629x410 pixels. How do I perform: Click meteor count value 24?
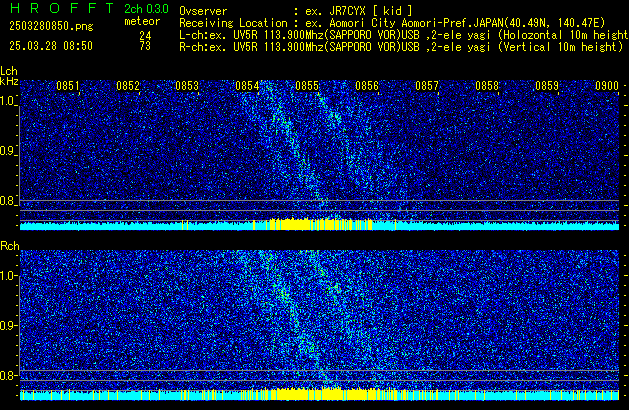(x=145, y=36)
